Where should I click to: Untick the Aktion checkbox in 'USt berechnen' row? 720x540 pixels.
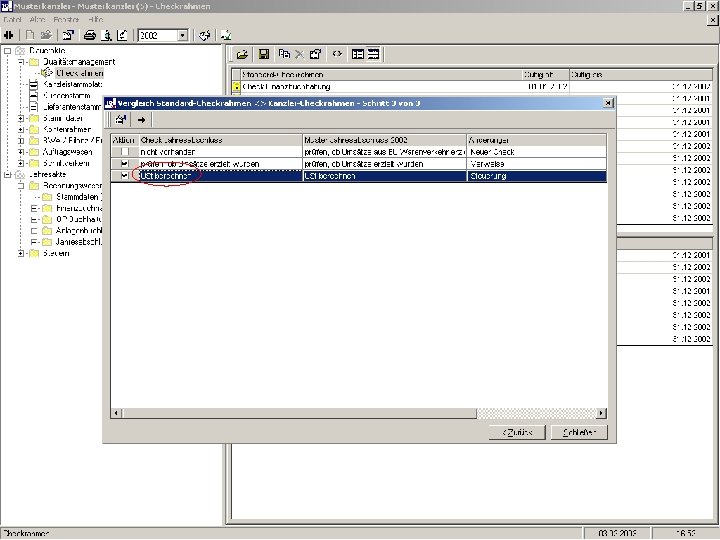[124, 175]
